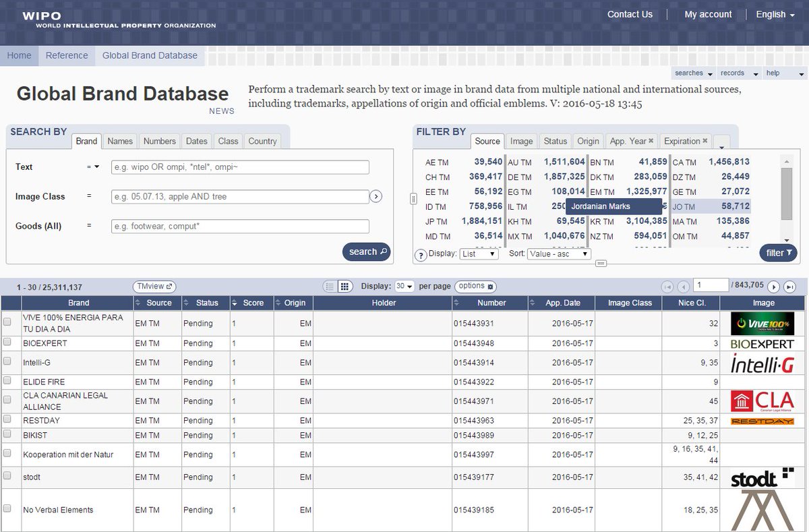
Task: Go to previous results page
Action: tap(683, 287)
